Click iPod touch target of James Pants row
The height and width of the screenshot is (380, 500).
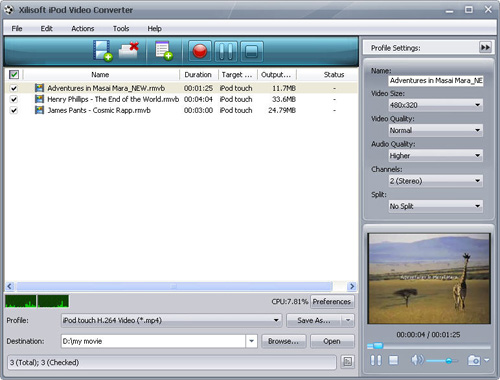click(x=236, y=110)
